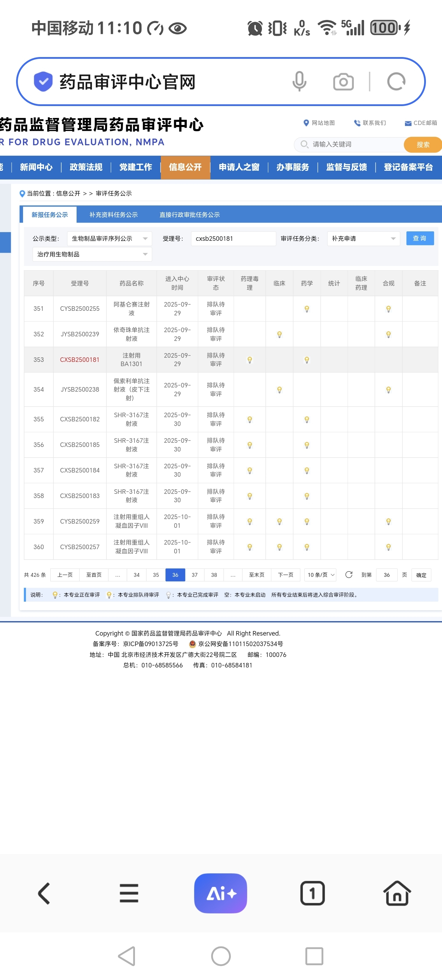
Task: Open the tab switcher showing 1 tab
Action: pyautogui.click(x=312, y=893)
